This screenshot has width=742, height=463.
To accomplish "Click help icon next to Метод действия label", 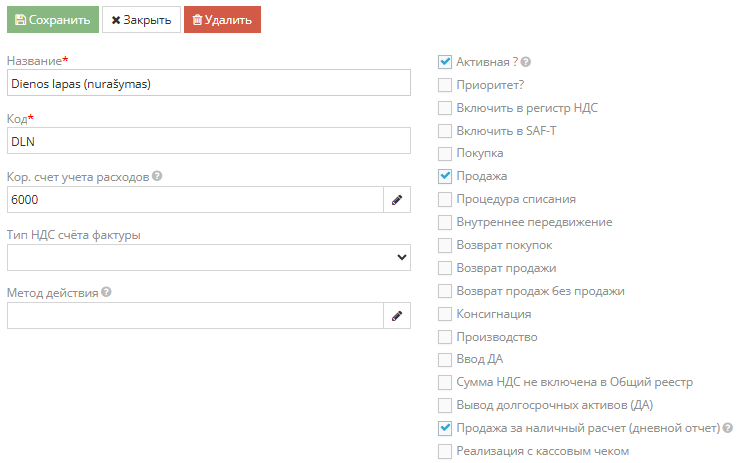I will (106, 293).
